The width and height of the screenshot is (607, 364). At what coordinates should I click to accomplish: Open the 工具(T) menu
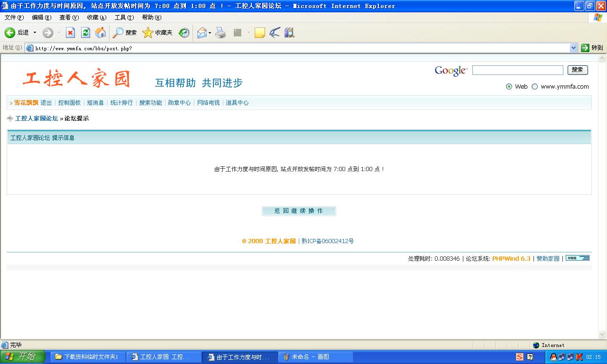point(124,18)
